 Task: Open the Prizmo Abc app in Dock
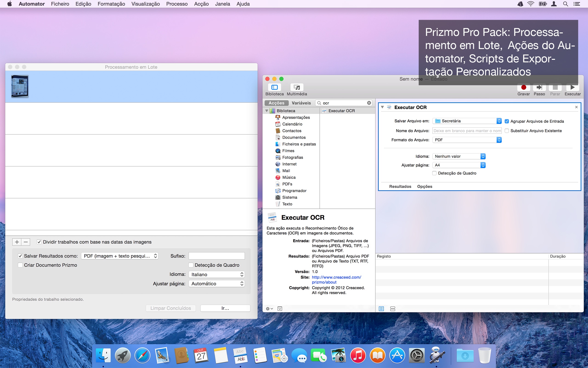coord(240,356)
